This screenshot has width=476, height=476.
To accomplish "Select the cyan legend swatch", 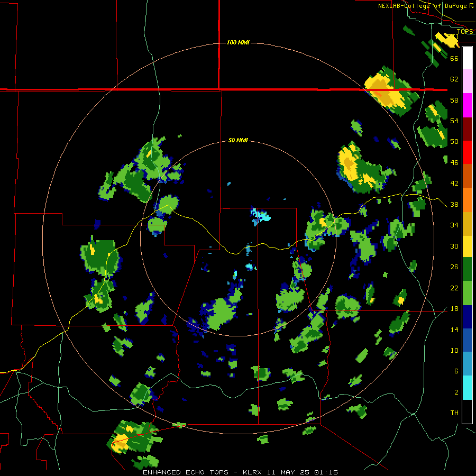I will click(x=467, y=388).
